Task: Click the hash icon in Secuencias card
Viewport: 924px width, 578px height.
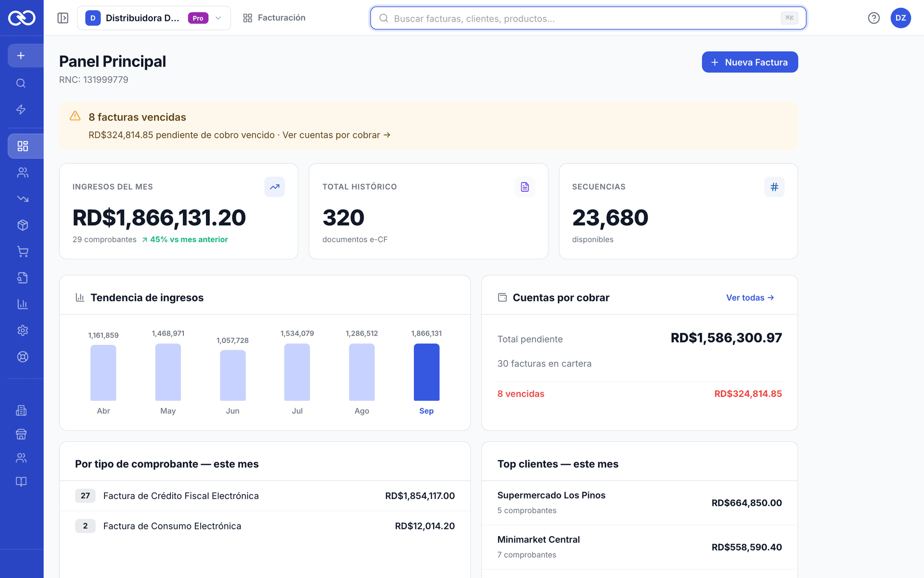Action: (x=774, y=187)
